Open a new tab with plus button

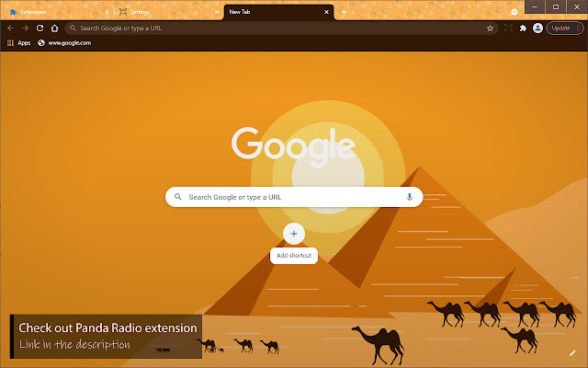(344, 12)
